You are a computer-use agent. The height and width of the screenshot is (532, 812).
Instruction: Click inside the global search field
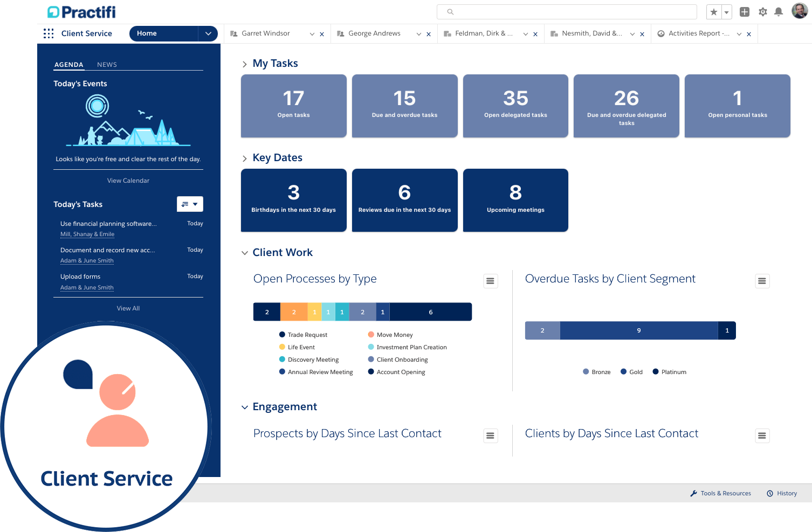point(566,11)
